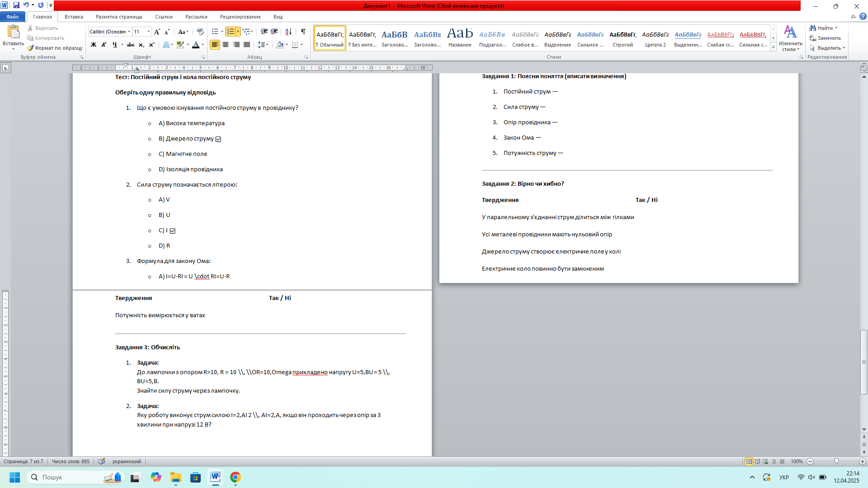The image size is (868, 488).
Task: Click the Sort (А-Я) icon
Action: point(288,32)
